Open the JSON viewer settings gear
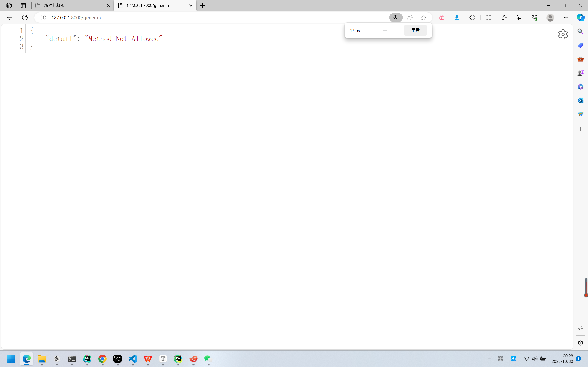Screen dimensions: 588x367 pos(563,34)
